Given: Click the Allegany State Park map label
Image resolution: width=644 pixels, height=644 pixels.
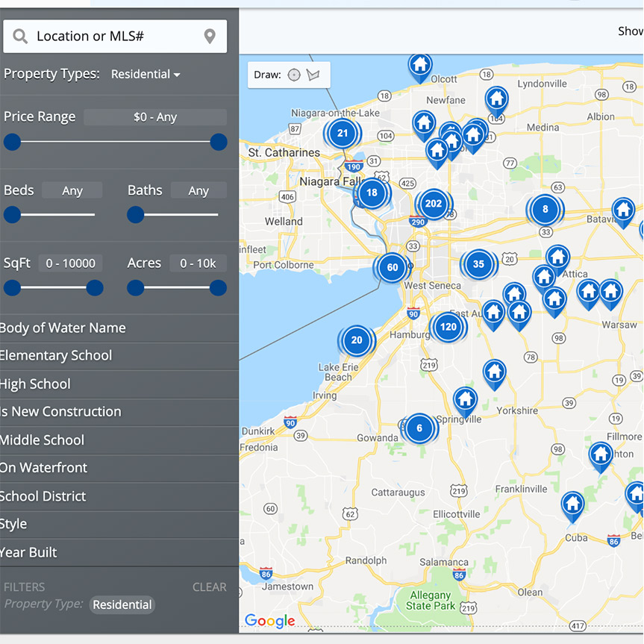Looking at the screenshot, I should tap(431, 601).
